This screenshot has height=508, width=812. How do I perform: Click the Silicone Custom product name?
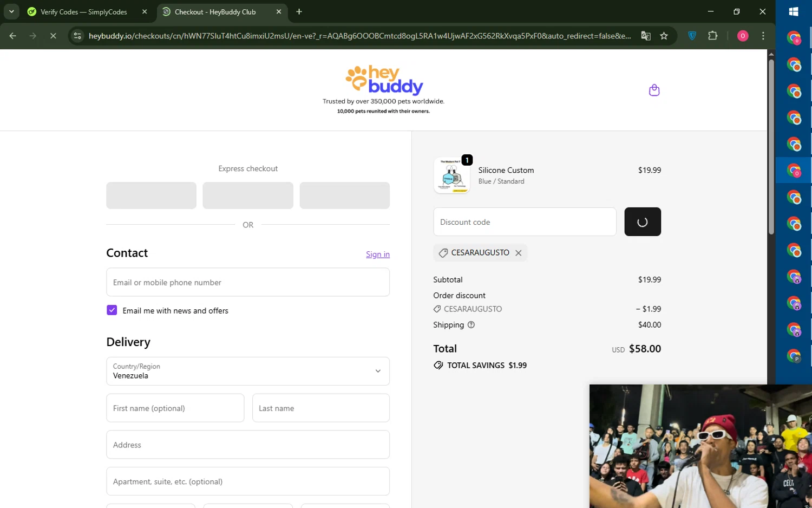506,170
